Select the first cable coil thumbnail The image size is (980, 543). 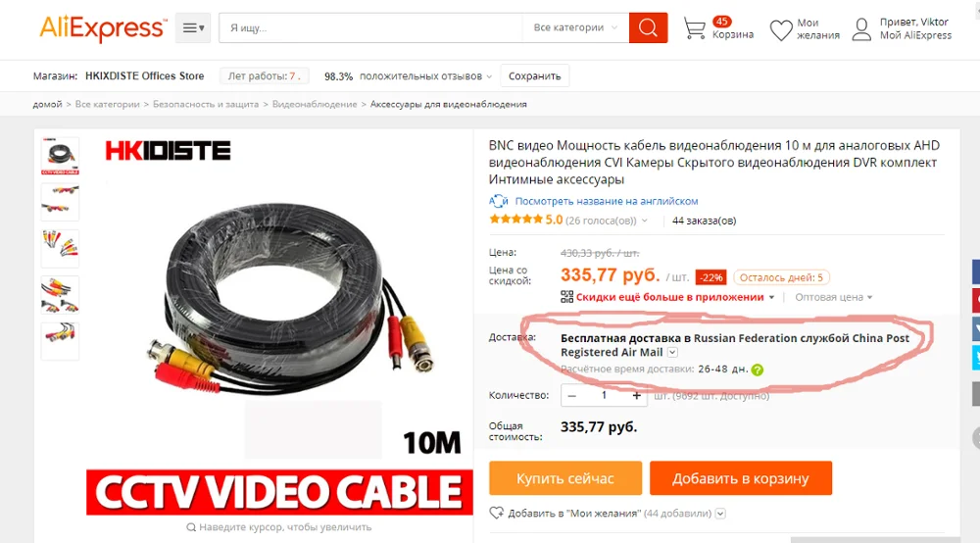coord(60,156)
